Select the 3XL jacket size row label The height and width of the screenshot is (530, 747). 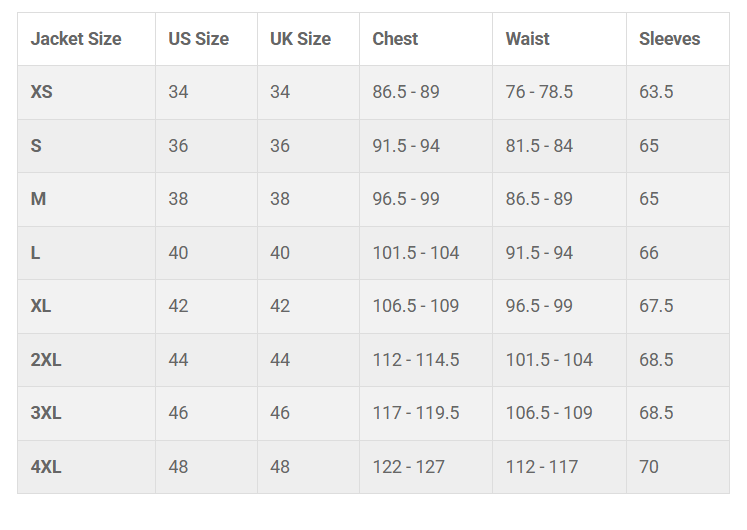tap(46, 413)
